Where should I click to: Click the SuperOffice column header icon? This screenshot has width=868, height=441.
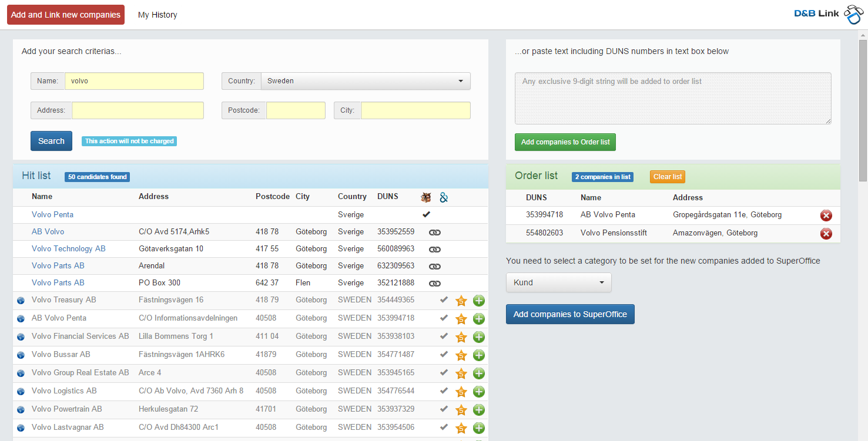(426, 197)
